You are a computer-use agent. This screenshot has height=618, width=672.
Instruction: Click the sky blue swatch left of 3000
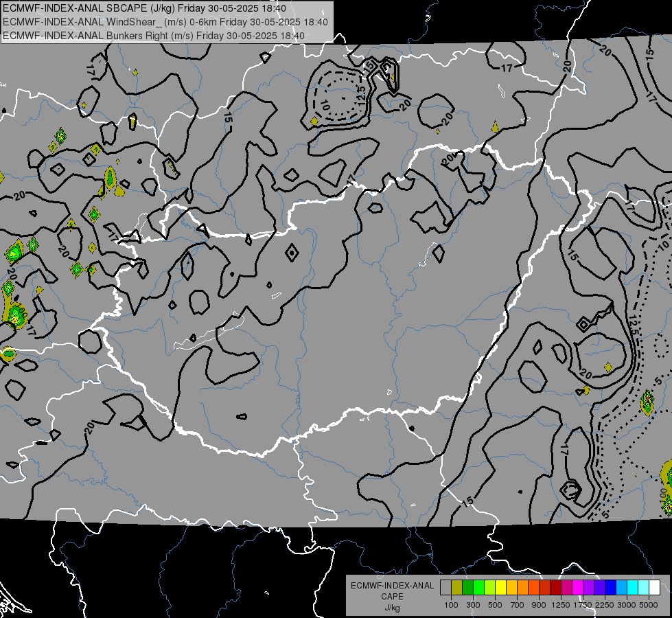pos(622,588)
